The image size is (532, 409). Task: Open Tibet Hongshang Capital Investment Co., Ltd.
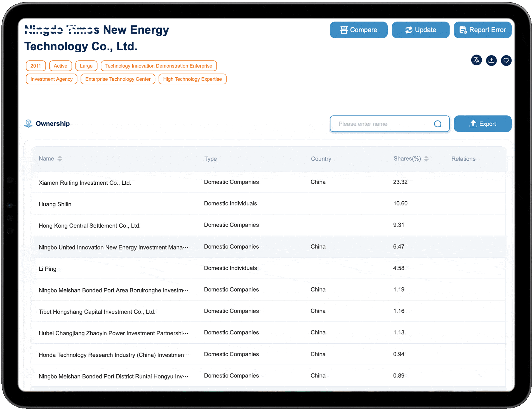pyautogui.click(x=97, y=312)
